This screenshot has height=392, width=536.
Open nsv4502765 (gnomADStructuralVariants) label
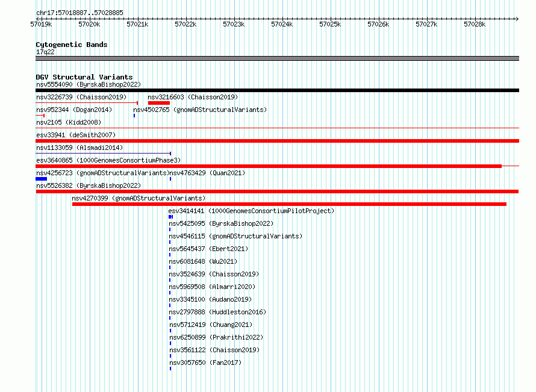coord(200,110)
